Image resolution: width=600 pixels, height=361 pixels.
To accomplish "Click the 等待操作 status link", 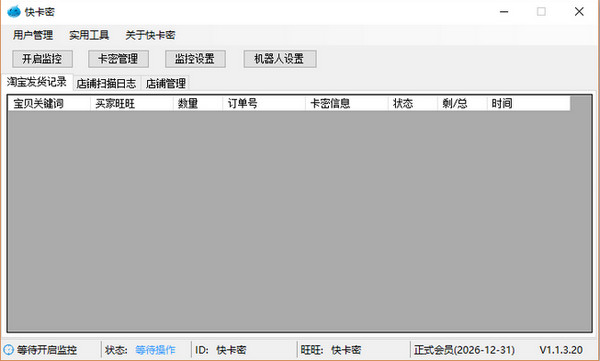I will [x=155, y=350].
